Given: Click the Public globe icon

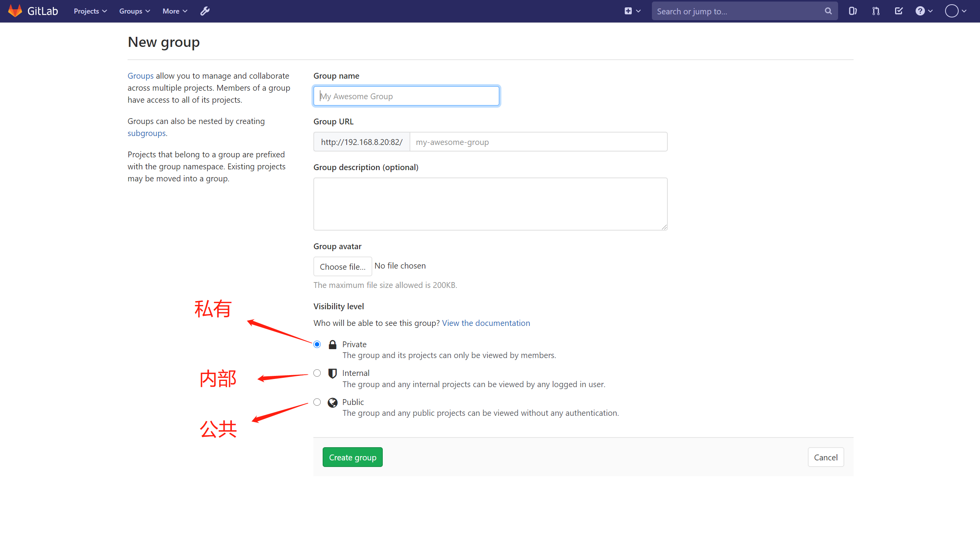Looking at the screenshot, I should [332, 402].
